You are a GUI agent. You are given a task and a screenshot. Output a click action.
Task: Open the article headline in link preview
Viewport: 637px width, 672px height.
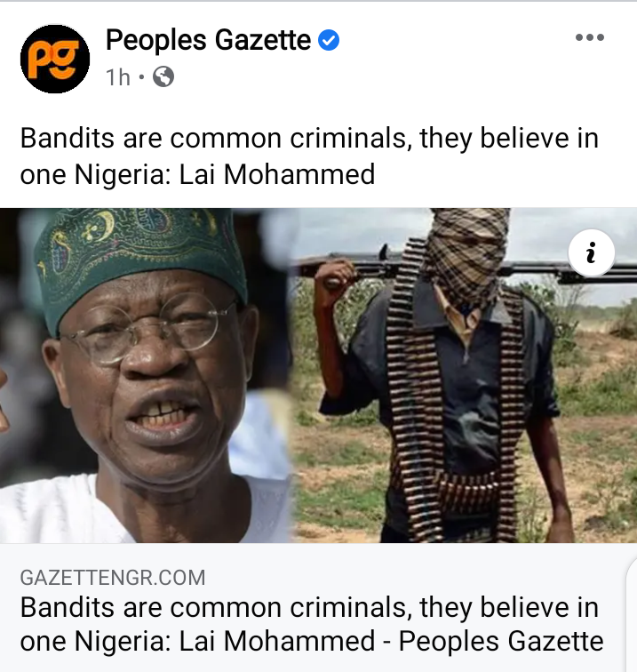(312, 624)
